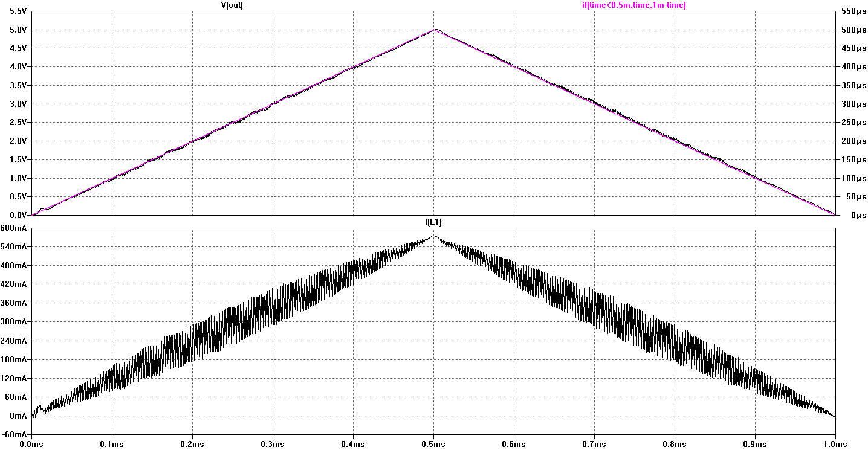The image size is (868, 450).
Task: Click the -60mA current axis label
Action: (15, 434)
